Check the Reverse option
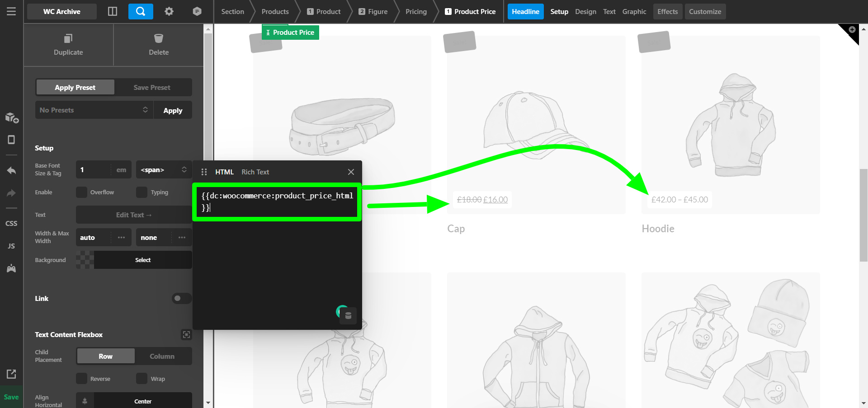Viewport: 868px width, 408px height. [81, 379]
